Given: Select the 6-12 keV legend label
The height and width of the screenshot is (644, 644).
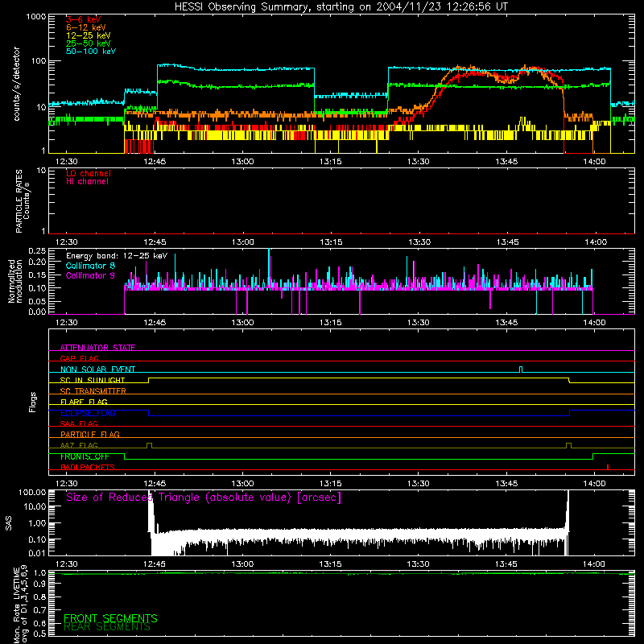Looking at the screenshot, I should [85, 27].
